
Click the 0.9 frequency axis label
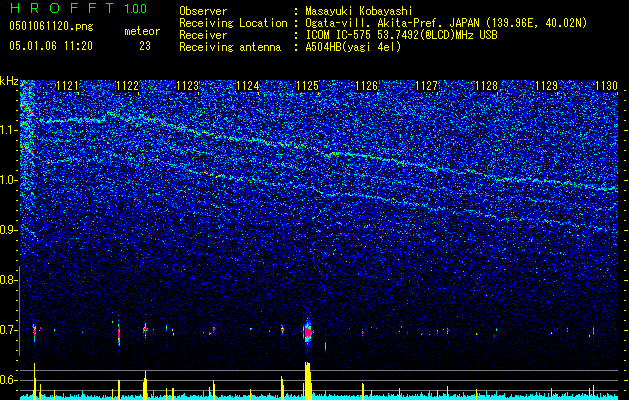point(8,230)
